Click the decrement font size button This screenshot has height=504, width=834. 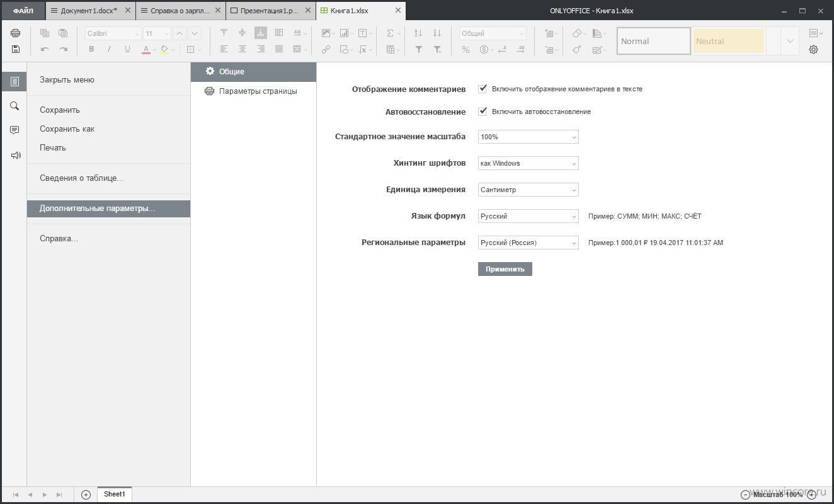coord(195,33)
